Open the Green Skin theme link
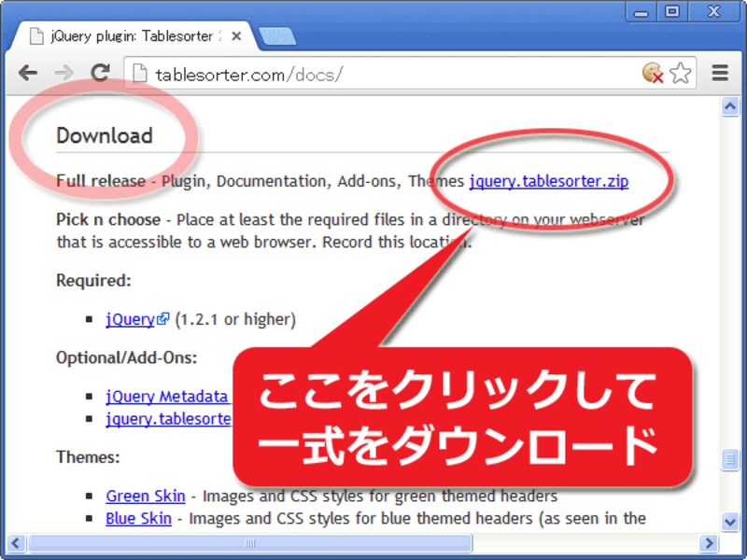 point(146,497)
